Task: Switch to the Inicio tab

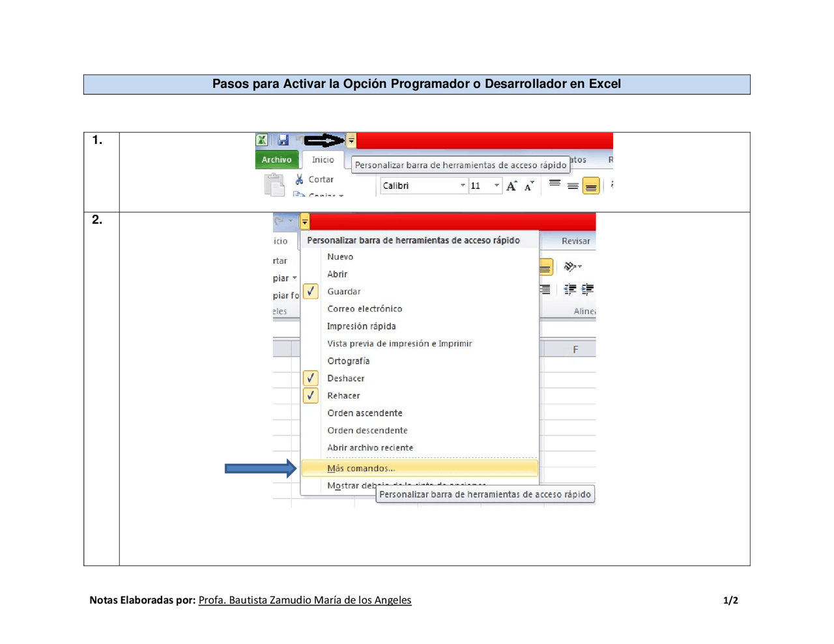Action: point(323,160)
